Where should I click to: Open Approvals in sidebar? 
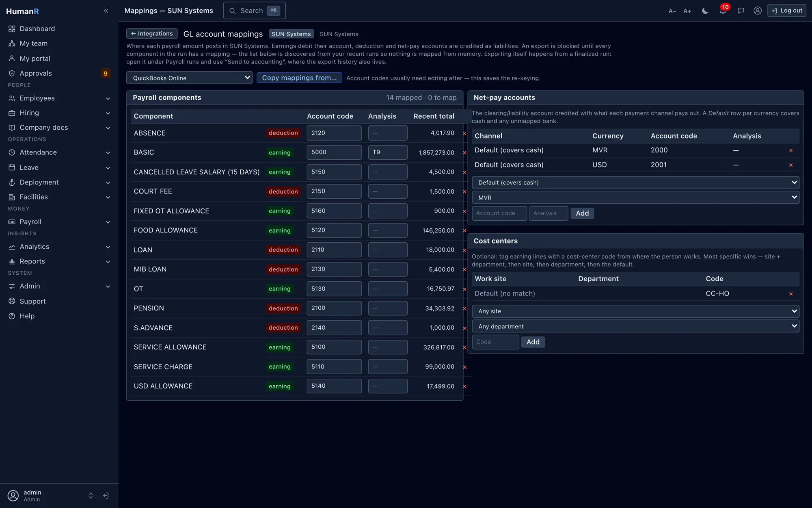59,74
